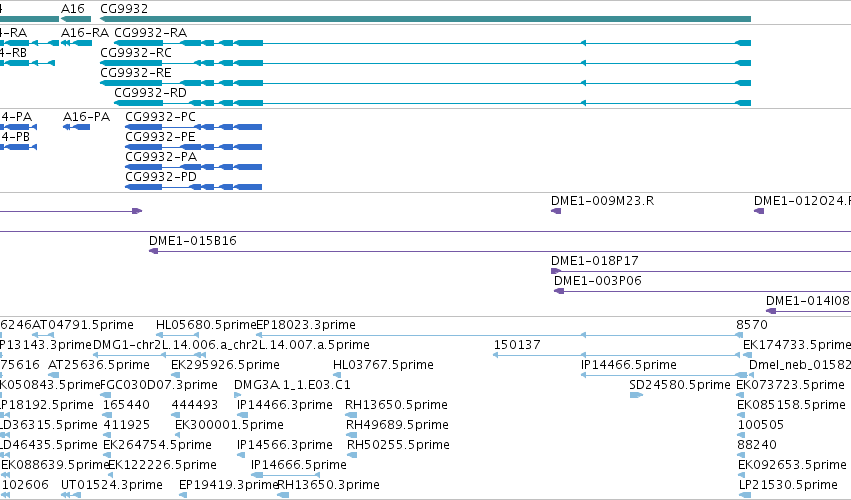This screenshot has height=500, width=851.
Task: Choose the CG9932-PD protein feature
Action: (194, 187)
